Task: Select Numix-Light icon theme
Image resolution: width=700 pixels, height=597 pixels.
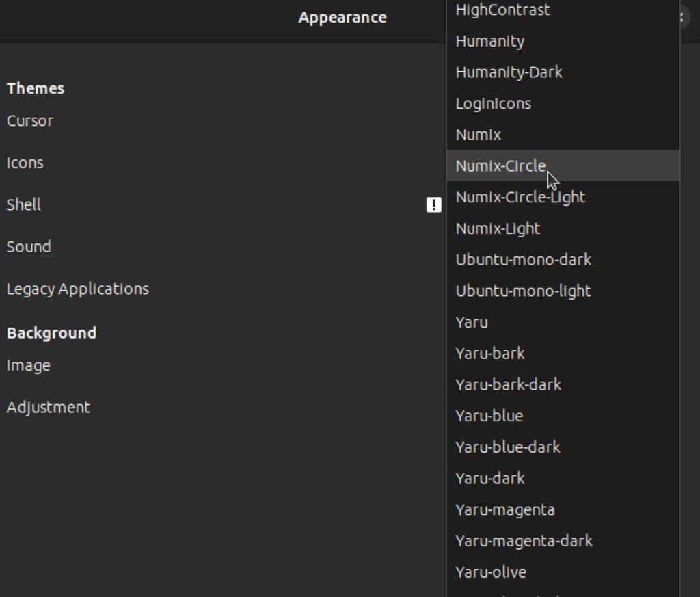Action: pyautogui.click(x=563, y=228)
